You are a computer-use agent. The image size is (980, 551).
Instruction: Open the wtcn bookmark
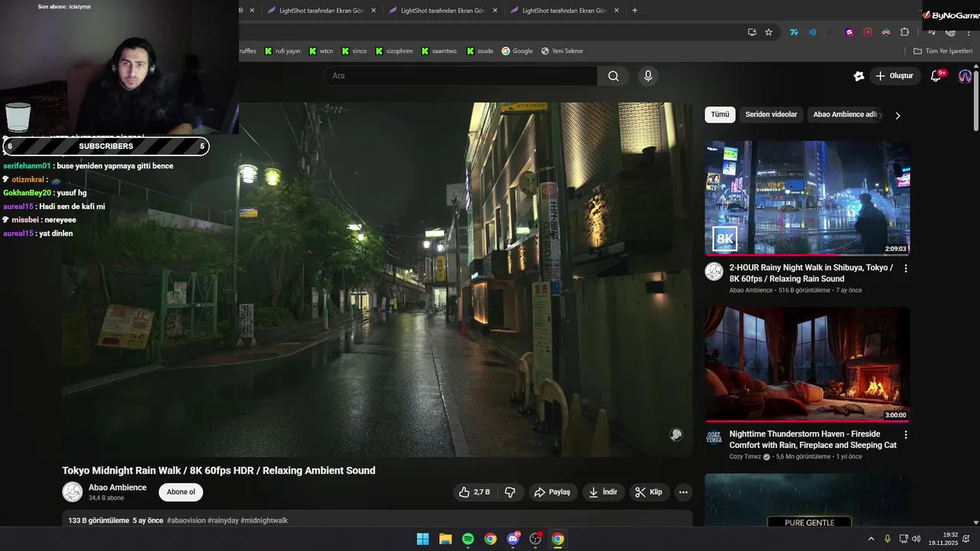pyautogui.click(x=321, y=51)
